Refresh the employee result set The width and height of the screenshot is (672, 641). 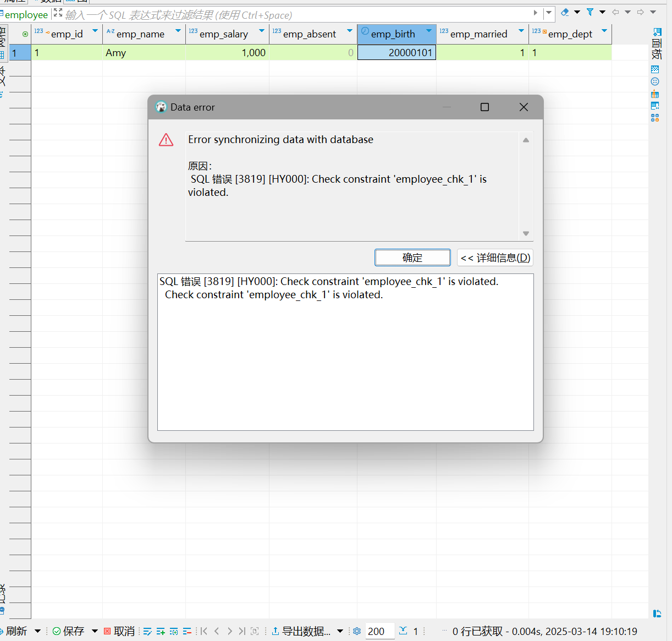click(x=15, y=631)
